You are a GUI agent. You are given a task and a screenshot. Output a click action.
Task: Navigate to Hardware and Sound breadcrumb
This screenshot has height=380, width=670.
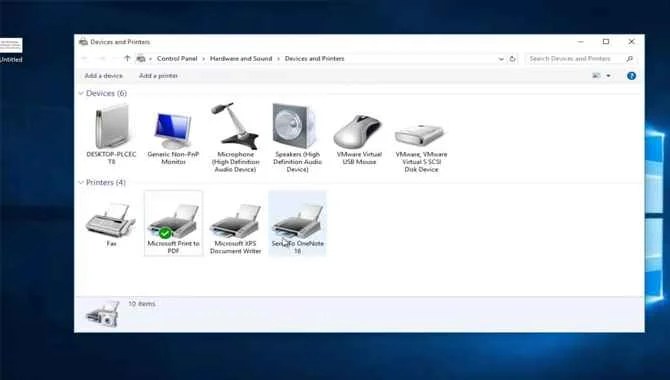tap(241, 59)
